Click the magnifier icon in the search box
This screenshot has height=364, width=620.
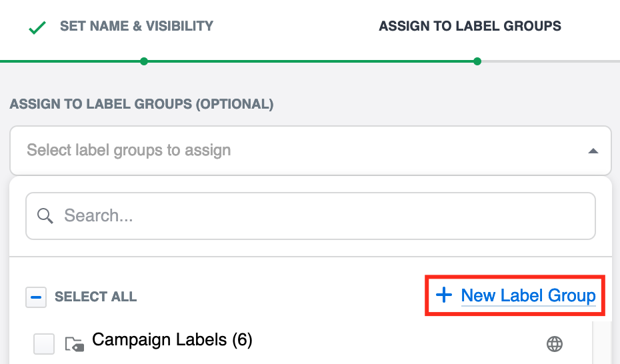pos(45,216)
